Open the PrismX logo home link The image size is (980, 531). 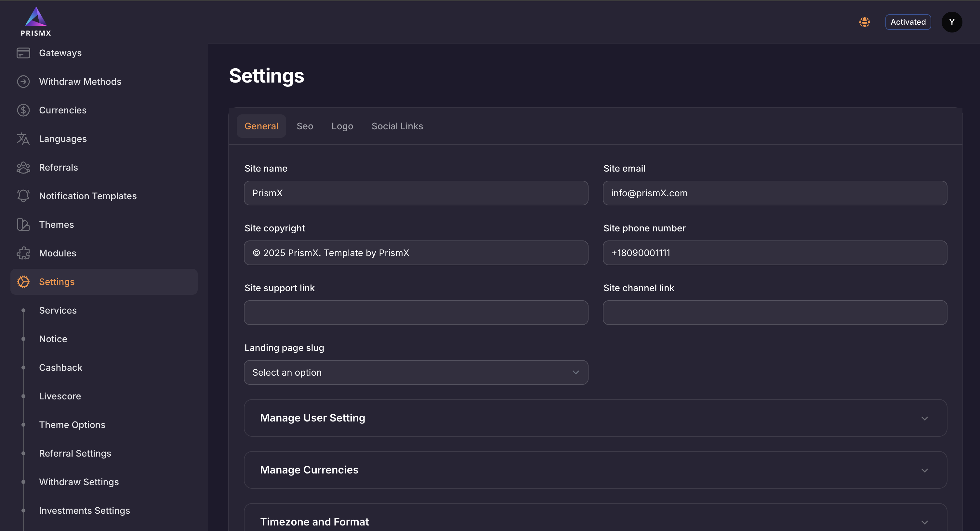[36, 22]
